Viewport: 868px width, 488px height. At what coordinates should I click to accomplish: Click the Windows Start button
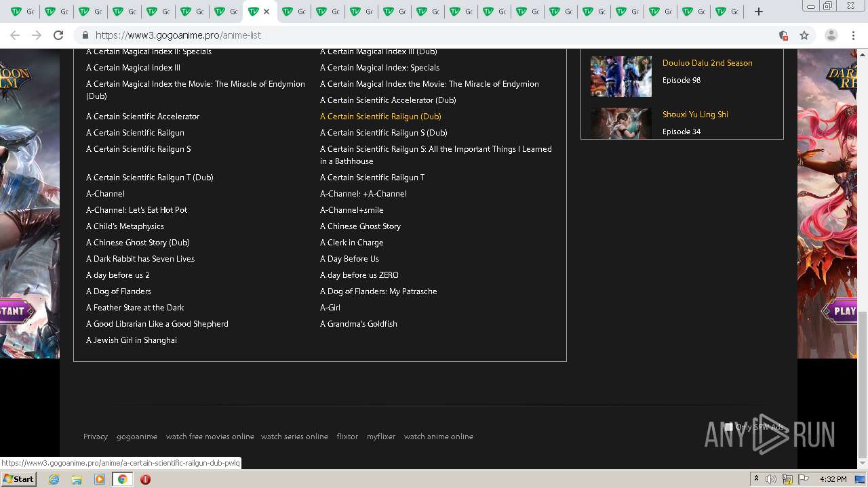click(19, 479)
